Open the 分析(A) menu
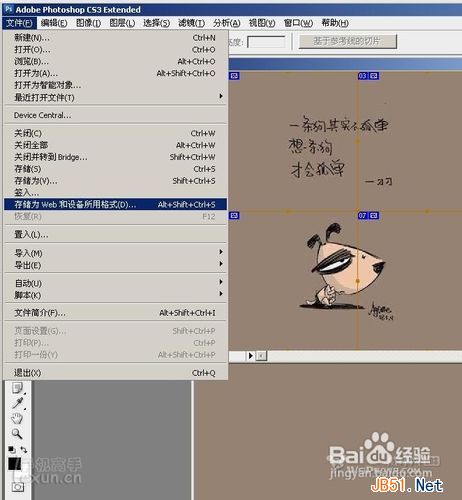 pyautogui.click(x=227, y=23)
